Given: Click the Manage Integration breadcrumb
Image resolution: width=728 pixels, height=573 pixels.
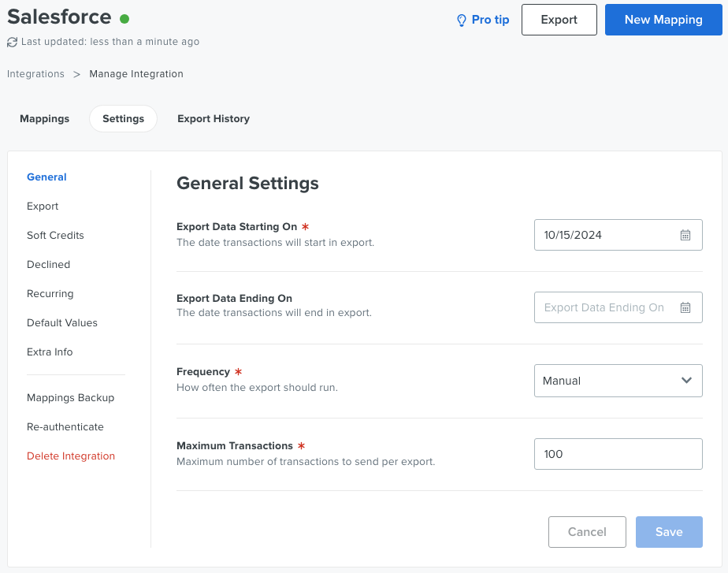Looking at the screenshot, I should pyautogui.click(x=136, y=74).
